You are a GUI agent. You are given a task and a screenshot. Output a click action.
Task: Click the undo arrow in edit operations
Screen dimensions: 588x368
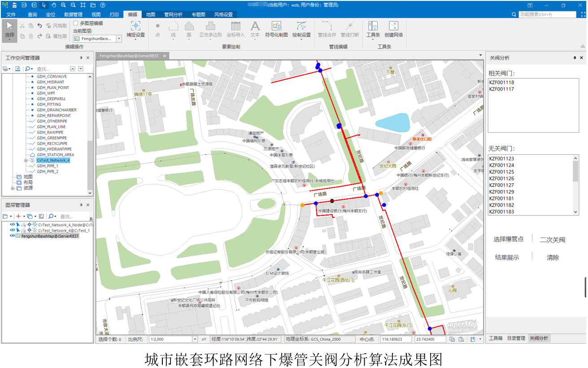(40, 26)
